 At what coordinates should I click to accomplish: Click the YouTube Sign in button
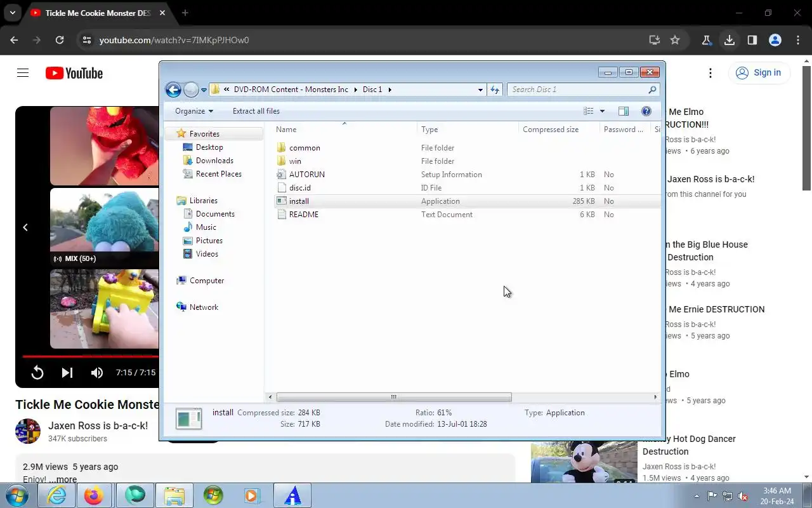point(759,73)
